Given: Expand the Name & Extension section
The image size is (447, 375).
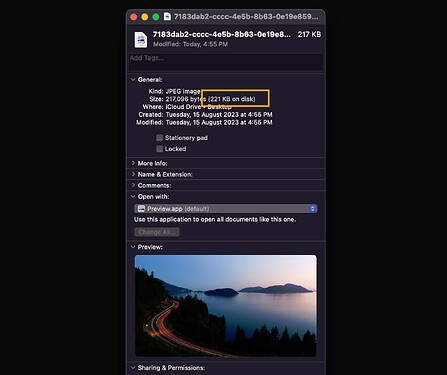Looking at the screenshot, I should pyautogui.click(x=133, y=174).
